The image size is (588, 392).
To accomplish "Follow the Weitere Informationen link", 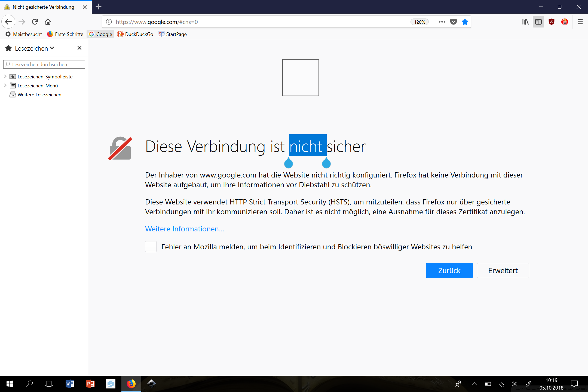I will pos(185,229).
